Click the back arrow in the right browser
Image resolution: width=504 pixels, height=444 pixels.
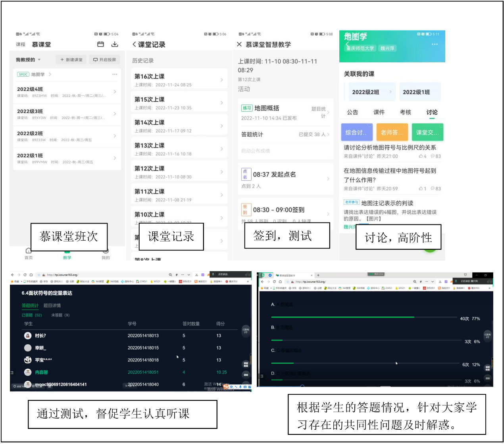[262, 282]
